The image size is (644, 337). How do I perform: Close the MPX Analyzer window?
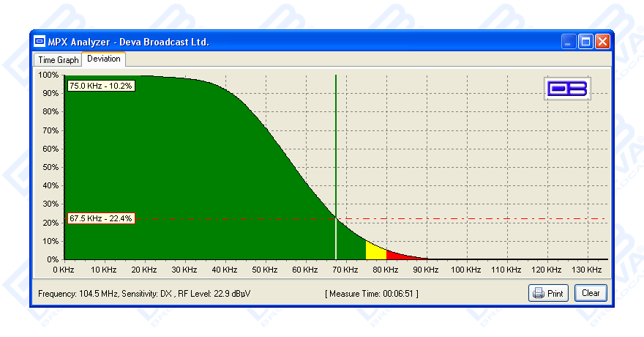(x=602, y=42)
